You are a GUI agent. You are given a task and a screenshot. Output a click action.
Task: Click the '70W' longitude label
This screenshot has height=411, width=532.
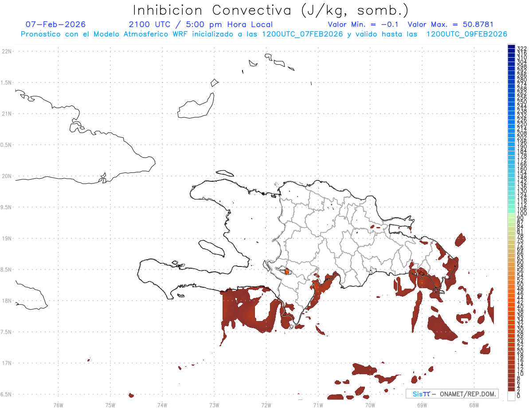click(x=370, y=404)
